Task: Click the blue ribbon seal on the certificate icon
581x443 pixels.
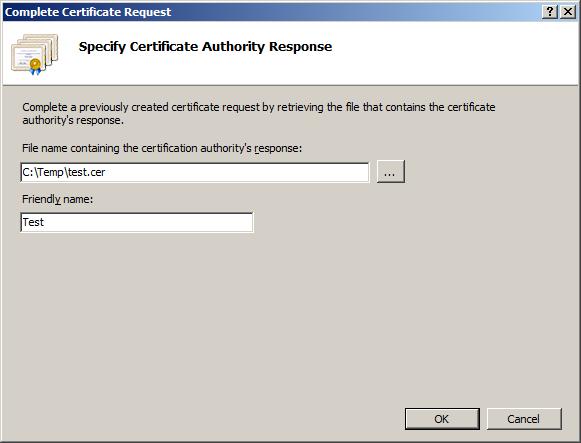Action: coord(36,67)
